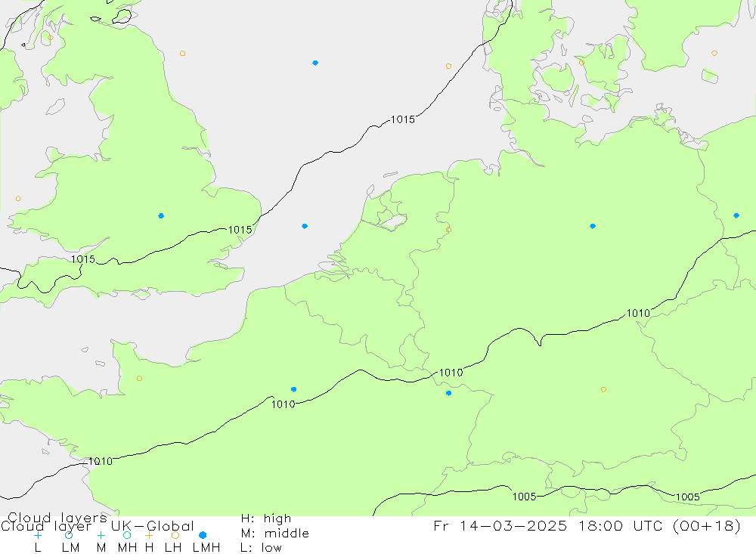Pick the orange circle over the Danish islands
This screenshot has height=554, width=756.
coord(581,63)
